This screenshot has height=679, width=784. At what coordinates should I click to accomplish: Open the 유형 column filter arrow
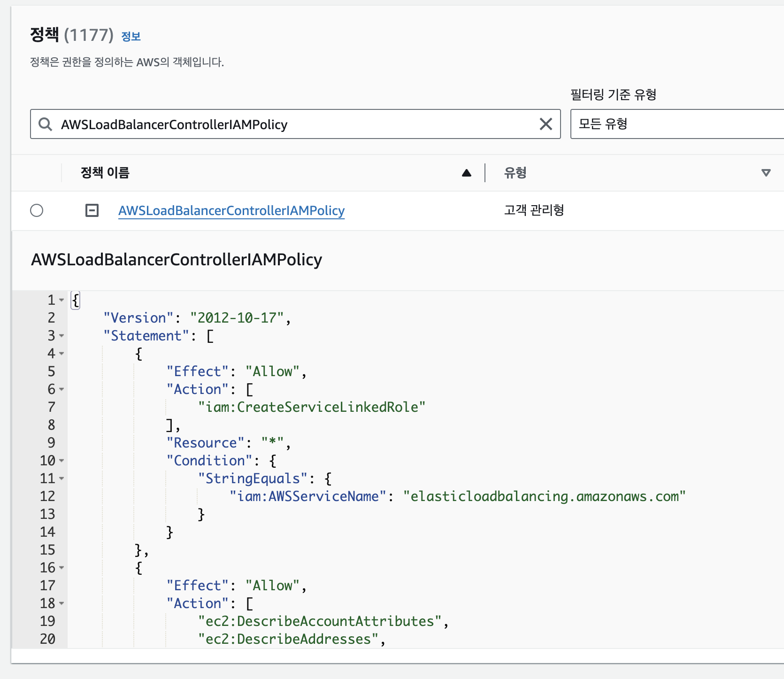pyautogui.click(x=766, y=173)
